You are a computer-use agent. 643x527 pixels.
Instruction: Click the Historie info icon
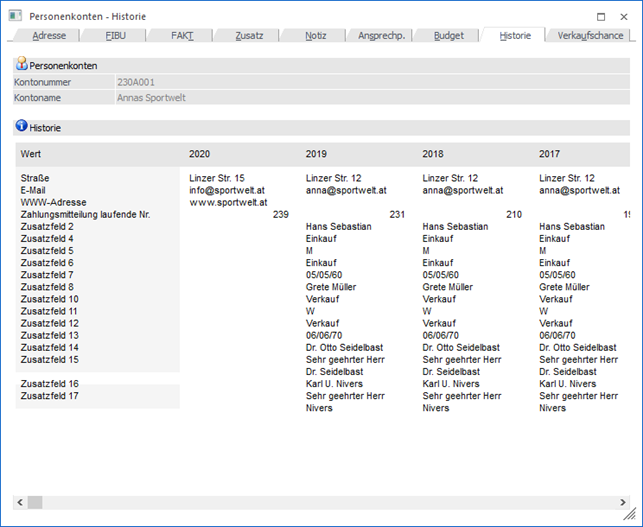21,127
